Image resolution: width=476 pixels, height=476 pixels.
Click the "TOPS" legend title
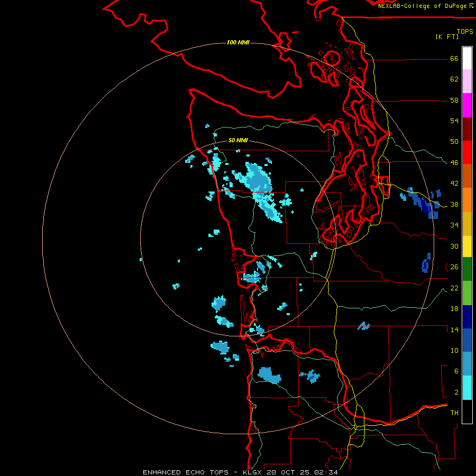coord(465,31)
